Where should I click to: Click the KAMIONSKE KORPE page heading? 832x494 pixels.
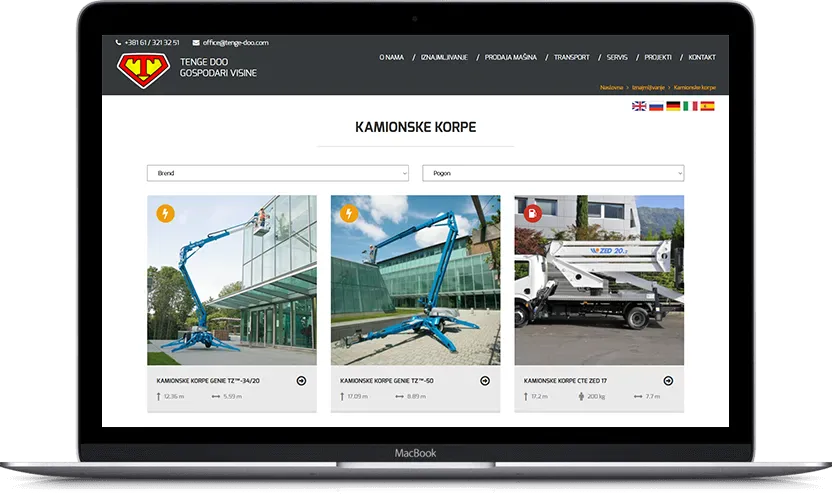coord(415,127)
